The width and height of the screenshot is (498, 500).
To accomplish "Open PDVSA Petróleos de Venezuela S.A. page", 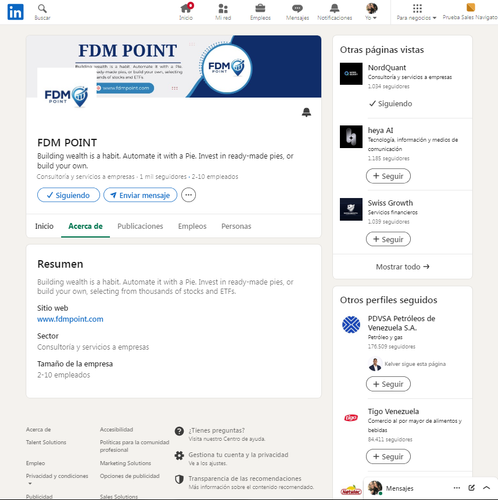I will coord(401,323).
